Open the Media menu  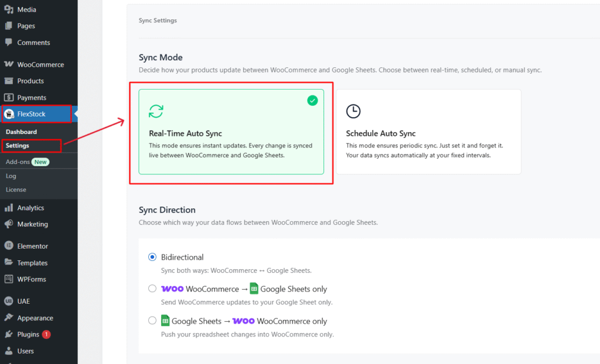tap(27, 9)
